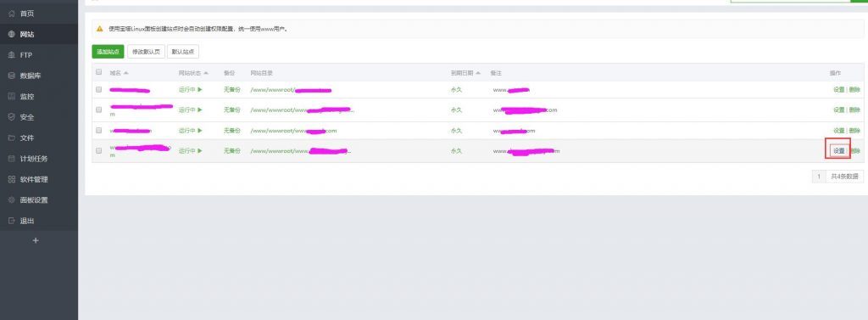Select the 网站 globe icon
Image resolution: width=868 pixels, height=320 pixels.
tap(12, 35)
